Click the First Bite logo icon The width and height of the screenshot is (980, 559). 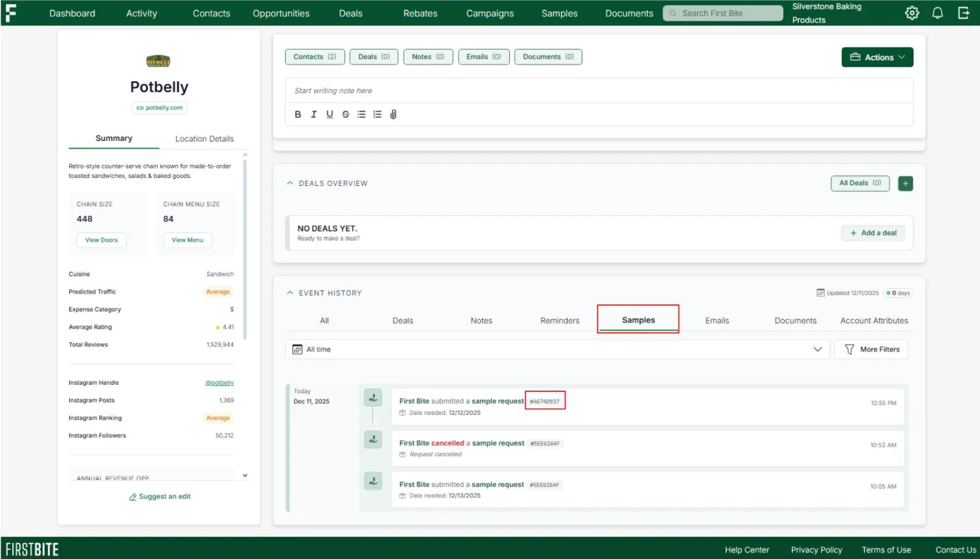[x=10, y=13]
